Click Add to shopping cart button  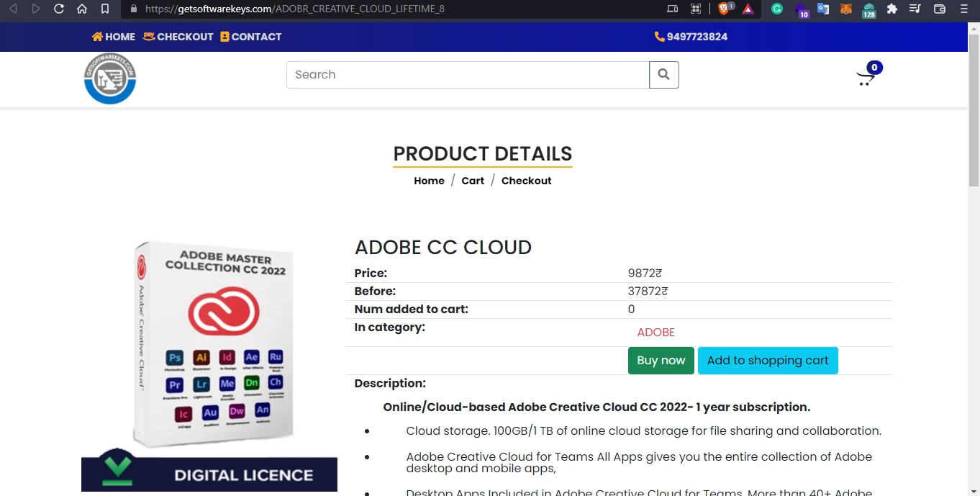(x=768, y=361)
